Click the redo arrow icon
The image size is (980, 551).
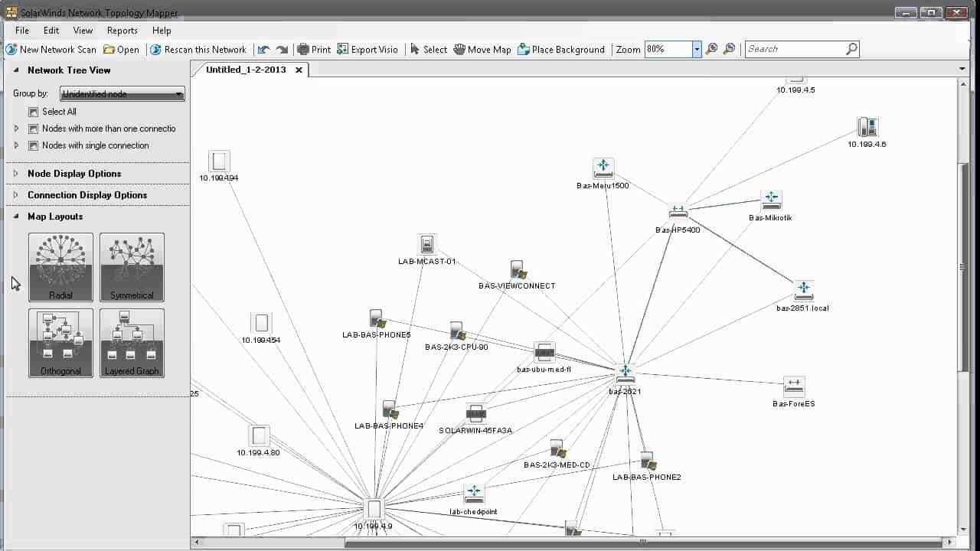[282, 50]
